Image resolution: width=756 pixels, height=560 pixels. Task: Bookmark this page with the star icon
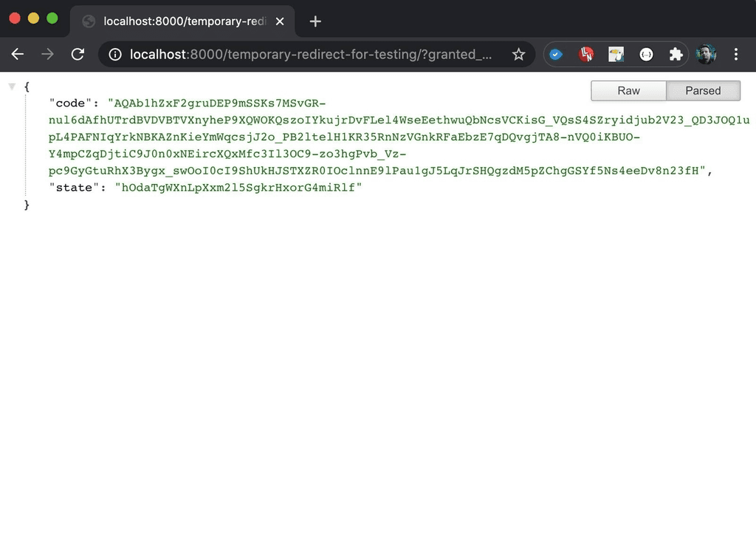518,54
